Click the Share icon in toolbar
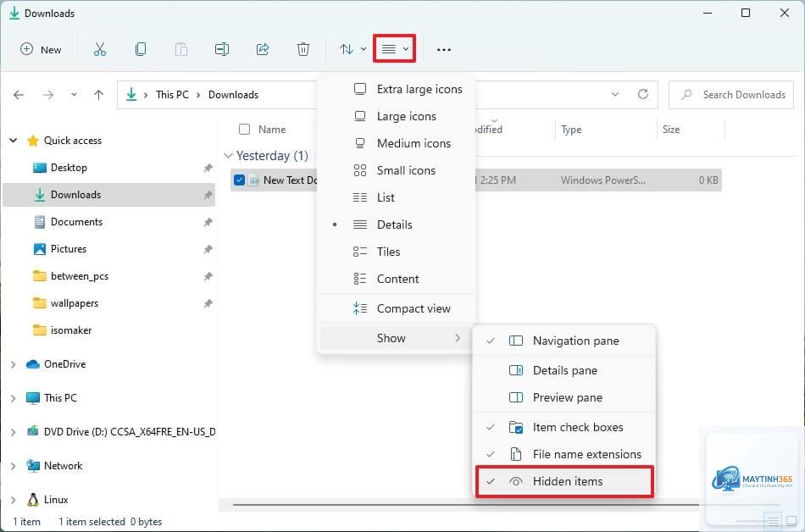This screenshot has height=532, width=805. click(263, 49)
